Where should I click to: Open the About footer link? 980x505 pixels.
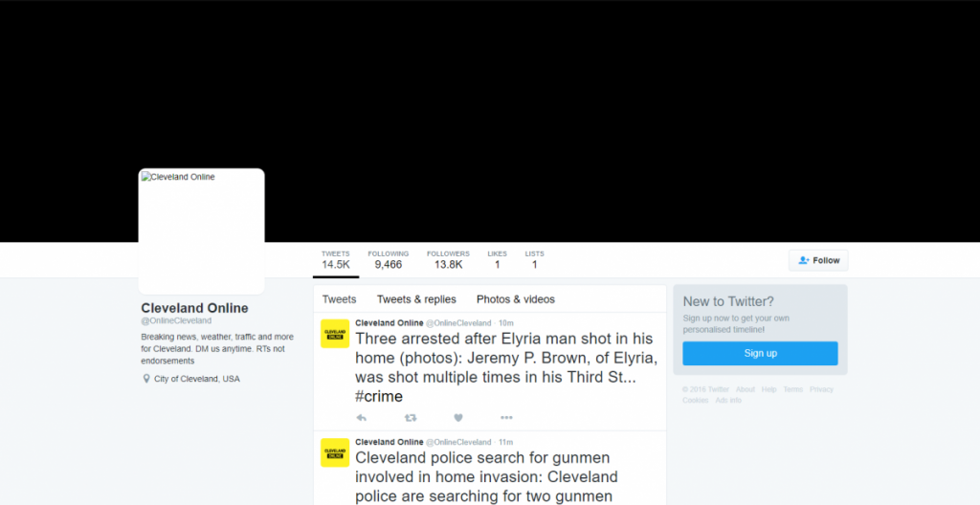click(x=745, y=389)
